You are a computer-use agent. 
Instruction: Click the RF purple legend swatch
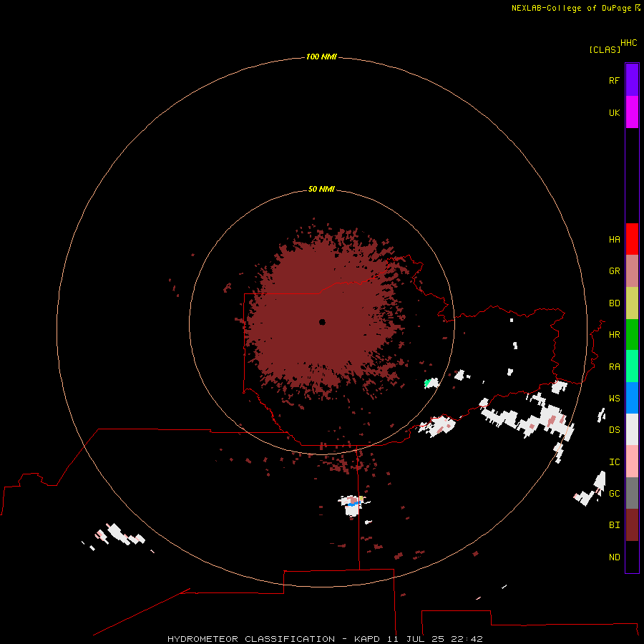[632, 80]
